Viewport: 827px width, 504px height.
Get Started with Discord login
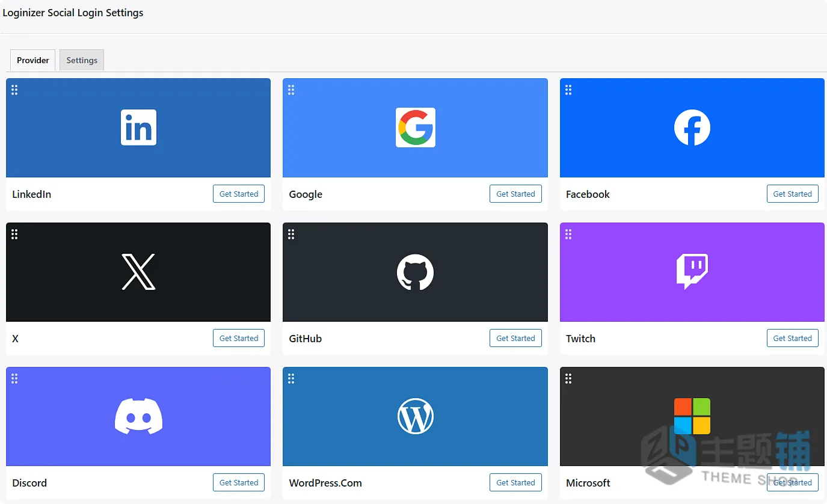(x=239, y=482)
